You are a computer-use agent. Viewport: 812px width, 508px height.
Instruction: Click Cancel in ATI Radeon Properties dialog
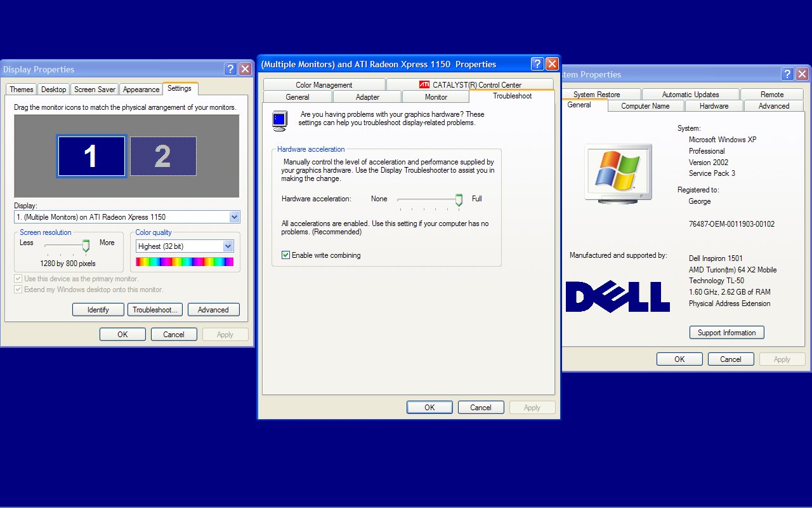[x=481, y=408]
